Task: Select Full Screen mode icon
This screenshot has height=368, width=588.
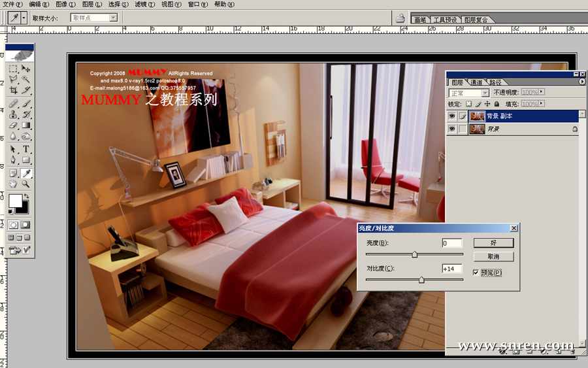Action: click(27, 237)
